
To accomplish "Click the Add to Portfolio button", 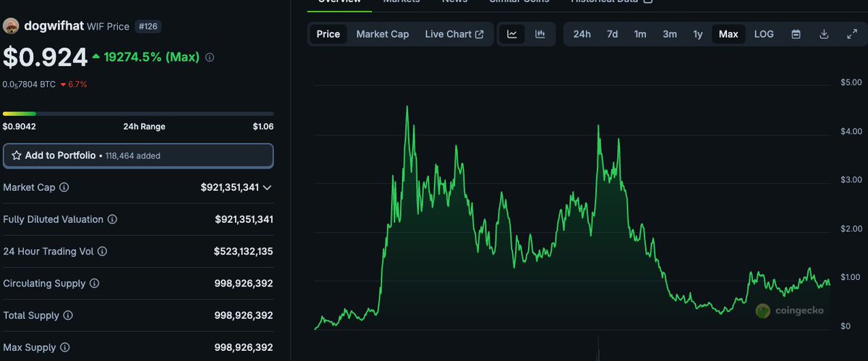I will (138, 156).
